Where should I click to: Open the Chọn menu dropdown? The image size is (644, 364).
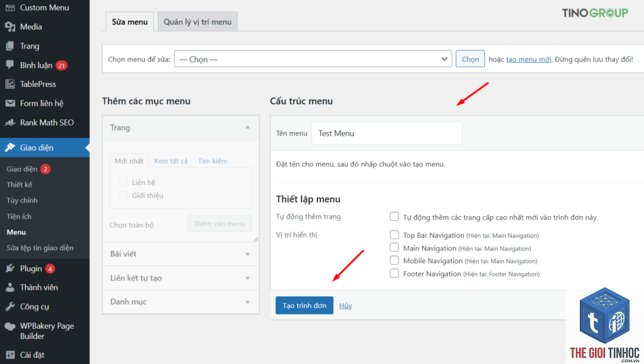(x=313, y=59)
